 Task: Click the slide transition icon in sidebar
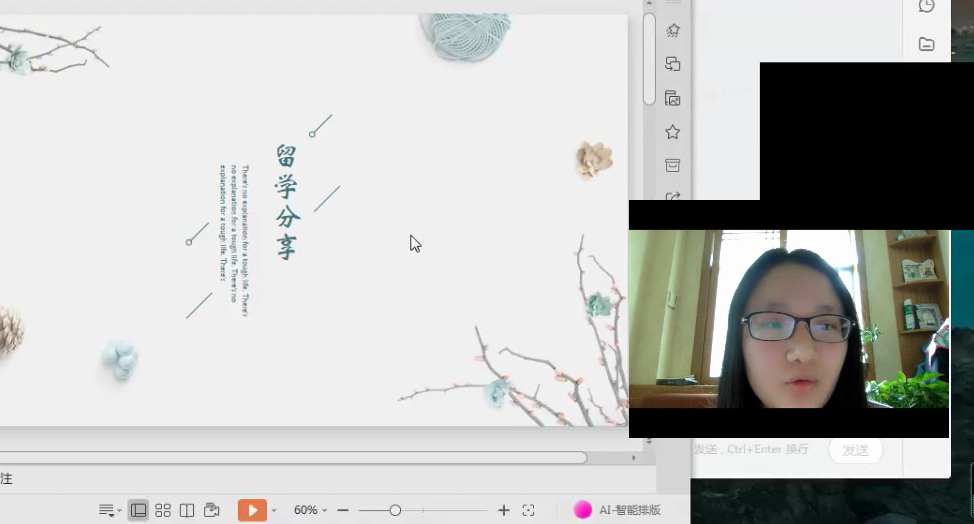pyautogui.click(x=673, y=65)
